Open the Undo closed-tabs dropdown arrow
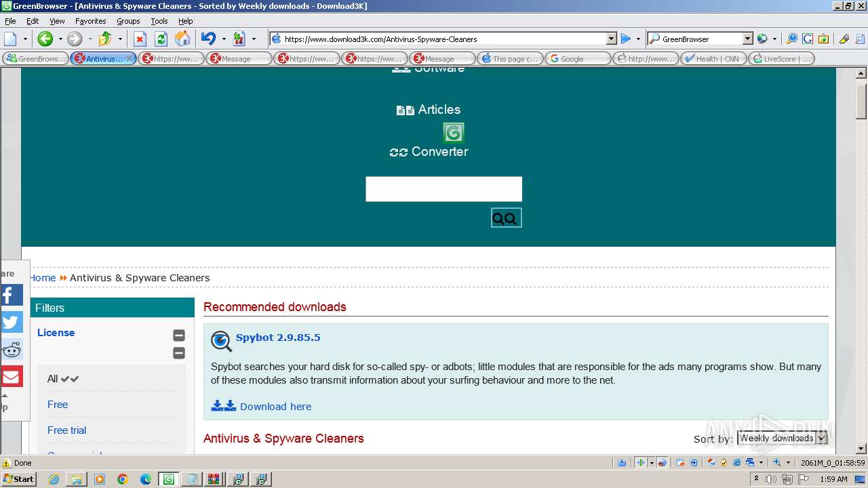 [x=224, y=39]
